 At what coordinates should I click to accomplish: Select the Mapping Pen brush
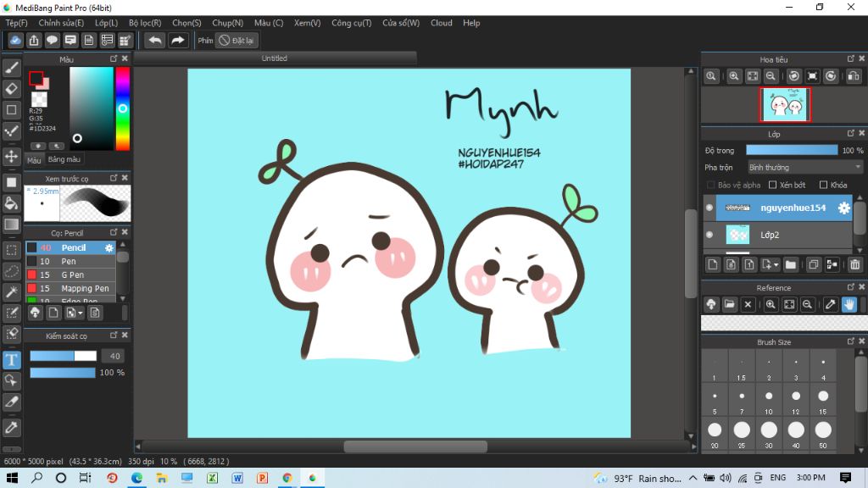click(71, 288)
